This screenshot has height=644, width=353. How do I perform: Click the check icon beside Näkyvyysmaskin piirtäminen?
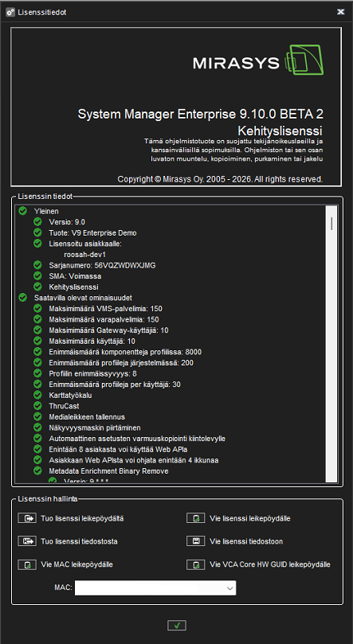[x=37, y=427]
